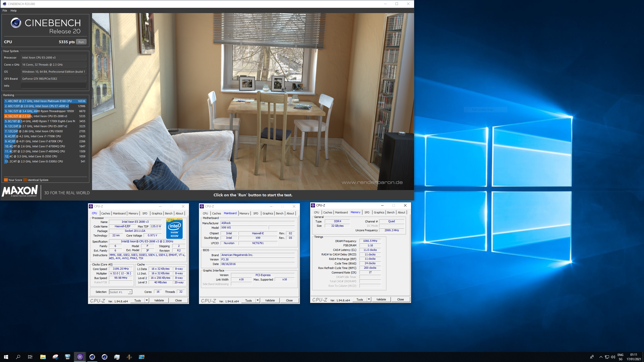The width and height of the screenshot is (644, 362).
Task: Expand Tools dropdown arrow in middle CPU-Z
Action: coord(258,300)
